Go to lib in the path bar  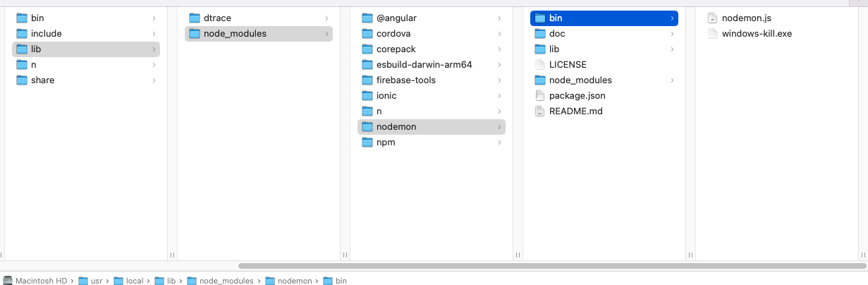click(x=171, y=281)
